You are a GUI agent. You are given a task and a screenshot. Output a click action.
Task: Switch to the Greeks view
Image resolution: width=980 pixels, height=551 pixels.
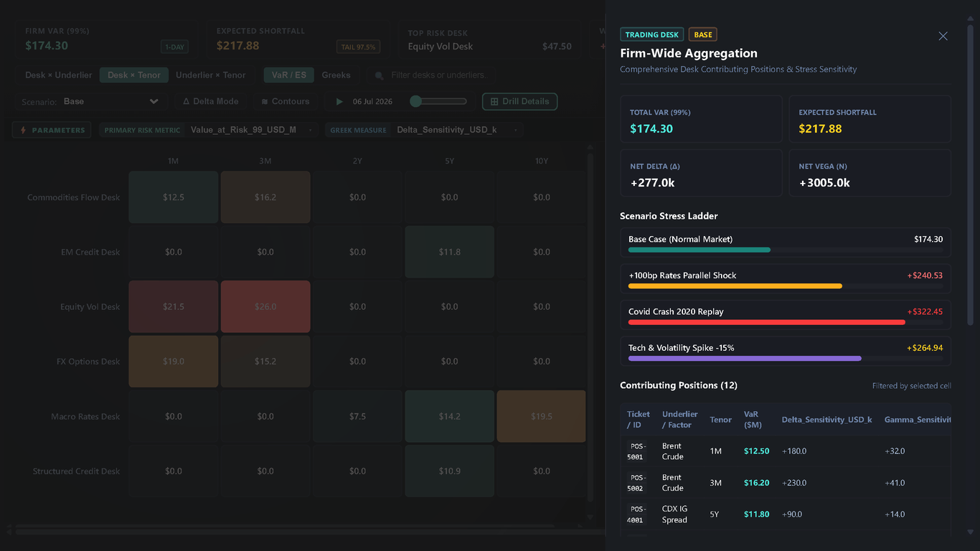tap(336, 75)
